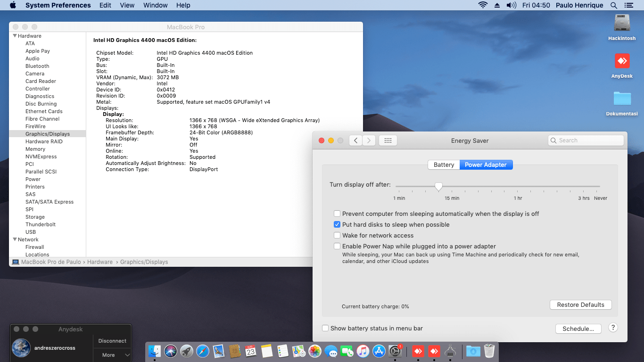Image resolution: width=644 pixels, height=362 pixels.
Task: Click the Restore Defaults button
Action: click(x=580, y=304)
